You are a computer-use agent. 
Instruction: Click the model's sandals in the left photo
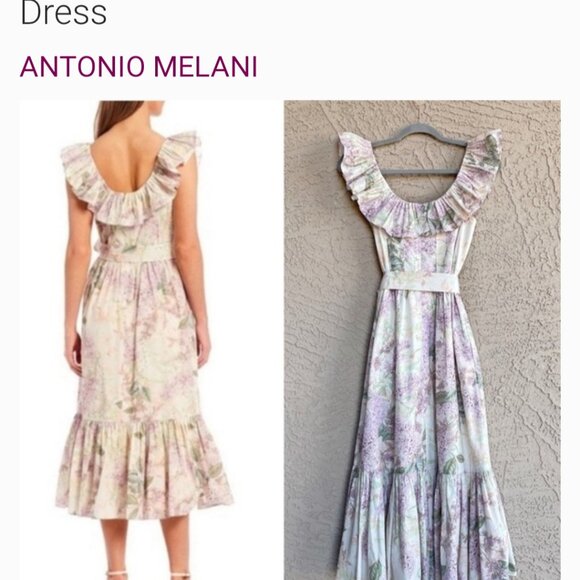click(148, 575)
